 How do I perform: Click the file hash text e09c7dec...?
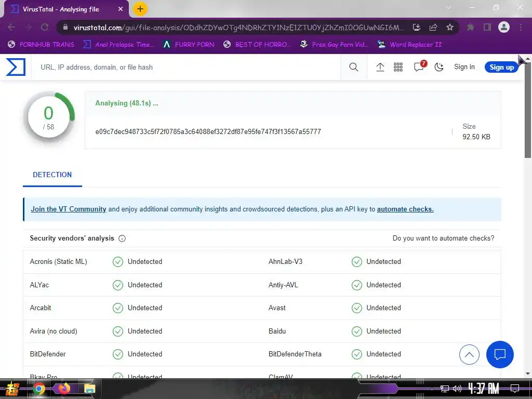[208, 131]
